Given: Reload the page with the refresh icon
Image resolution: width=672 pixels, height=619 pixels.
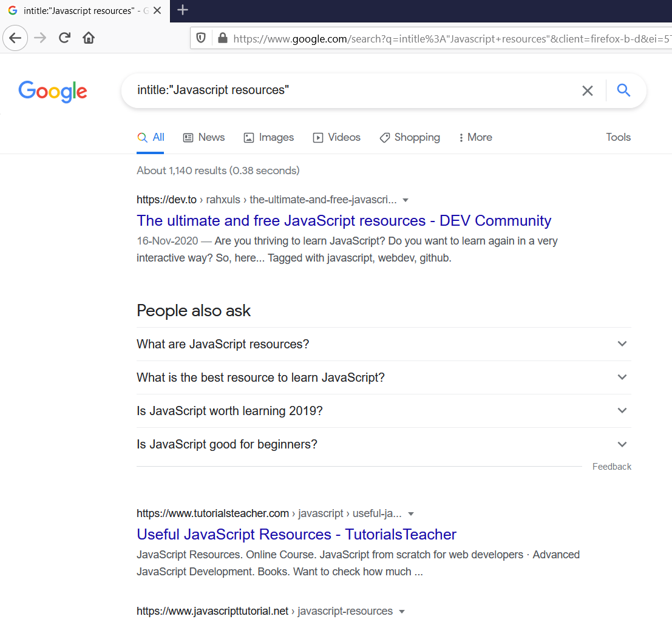Looking at the screenshot, I should [x=64, y=38].
